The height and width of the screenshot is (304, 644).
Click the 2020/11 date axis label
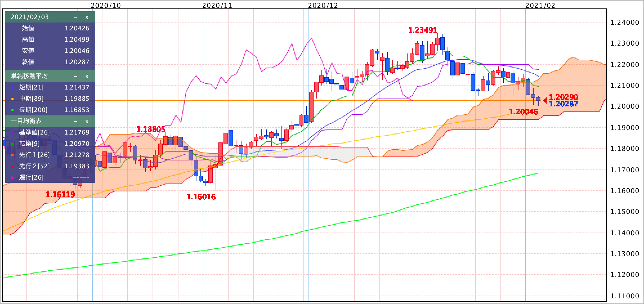(x=217, y=5)
